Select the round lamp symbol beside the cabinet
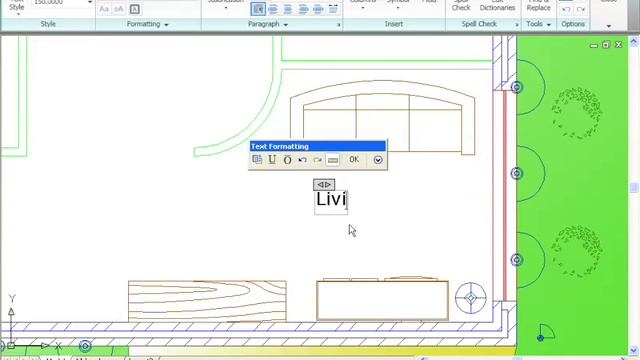The width and height of the screenshot is (640, 360). 471,298
